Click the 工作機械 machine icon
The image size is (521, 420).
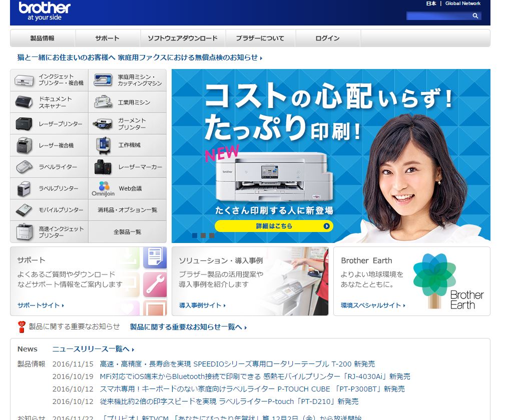[103, 145]
